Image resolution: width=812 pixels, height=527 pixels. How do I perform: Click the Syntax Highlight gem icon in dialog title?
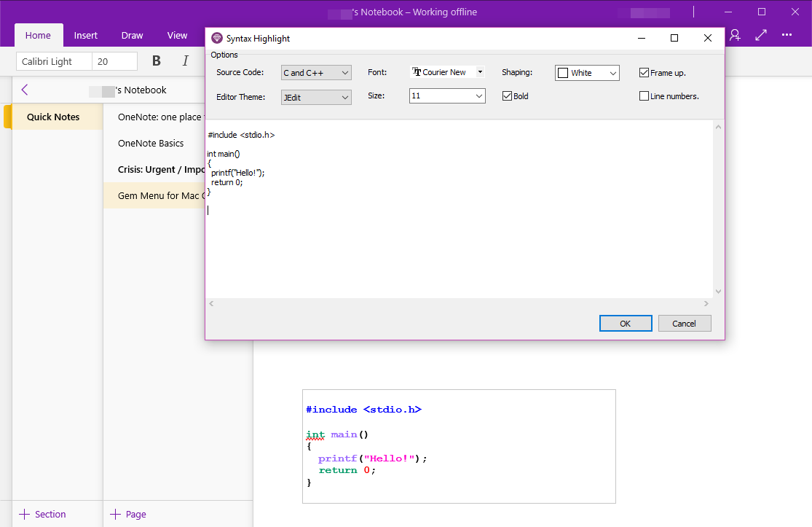pyautogui.click(x=217, y=39)
